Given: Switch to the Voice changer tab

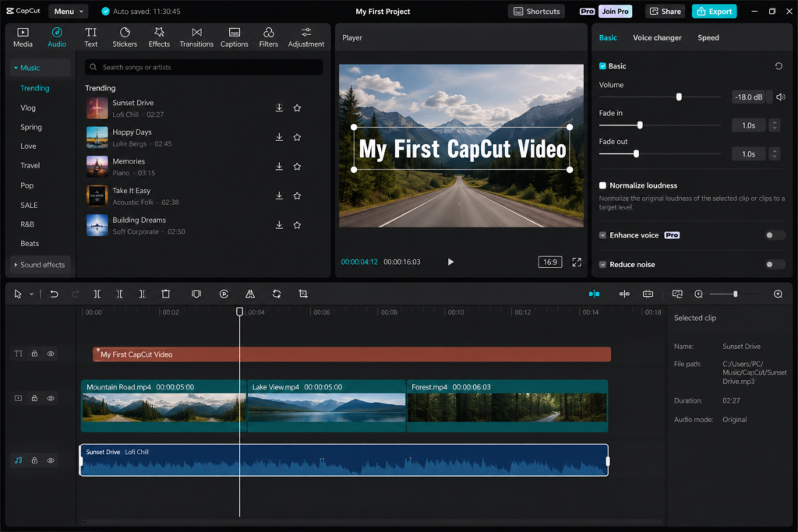Looking at the screenshot, I should click(657, 37).
